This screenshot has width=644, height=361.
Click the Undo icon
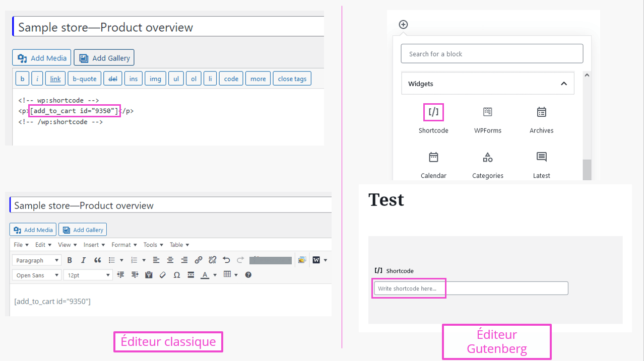[227, 260]
